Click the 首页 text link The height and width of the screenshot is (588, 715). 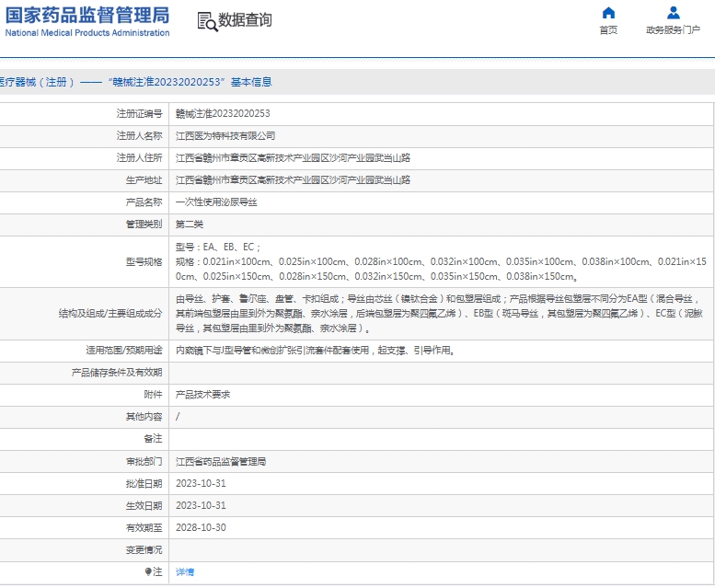pyautogui.click(x=608, y=30)
